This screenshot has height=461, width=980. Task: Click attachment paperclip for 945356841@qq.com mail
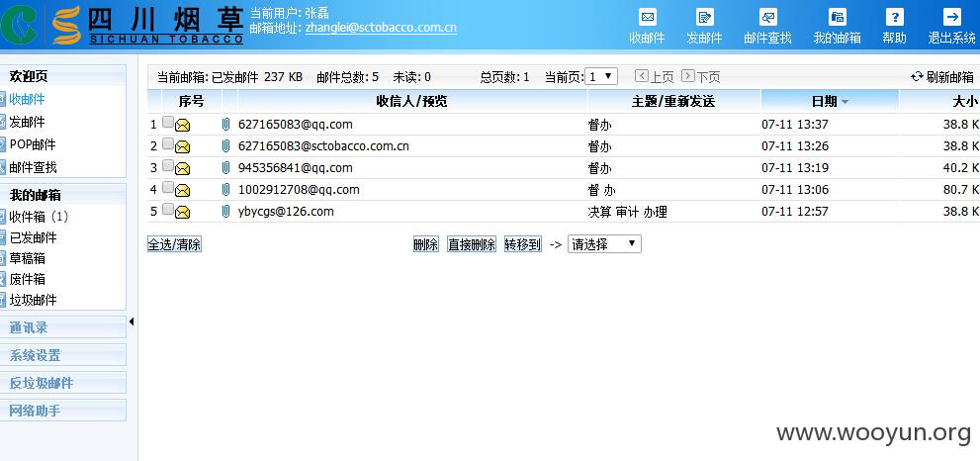(225, 167)
